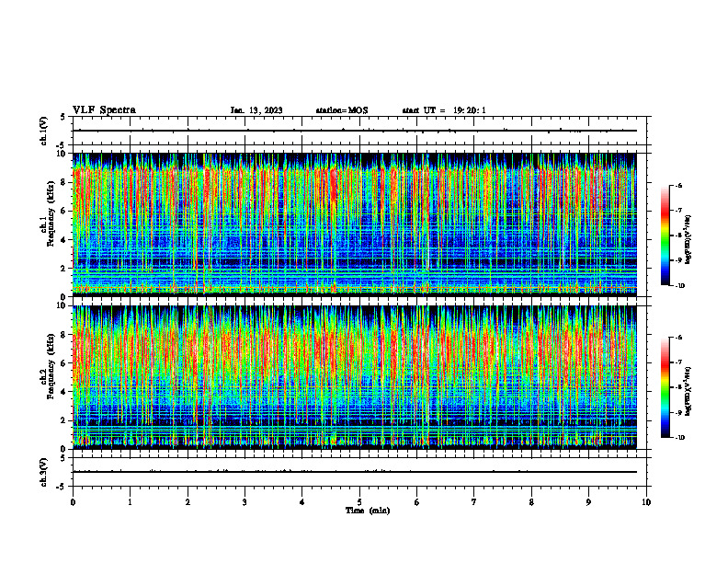The height and width of the screenshot is (563, 728).
Task: Click time axis tick label "8"
Action: tap(531, 502)
